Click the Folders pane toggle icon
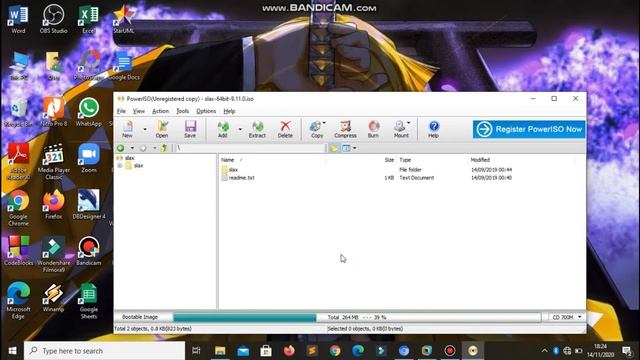Screen dimensions: 640x360 334,148
